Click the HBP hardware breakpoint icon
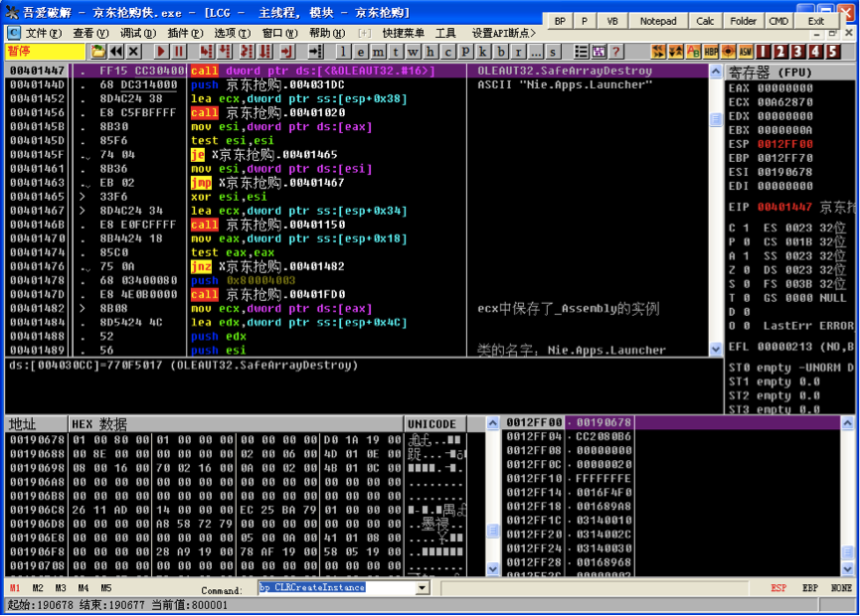860x616 pixels. [x=711, y=52]
